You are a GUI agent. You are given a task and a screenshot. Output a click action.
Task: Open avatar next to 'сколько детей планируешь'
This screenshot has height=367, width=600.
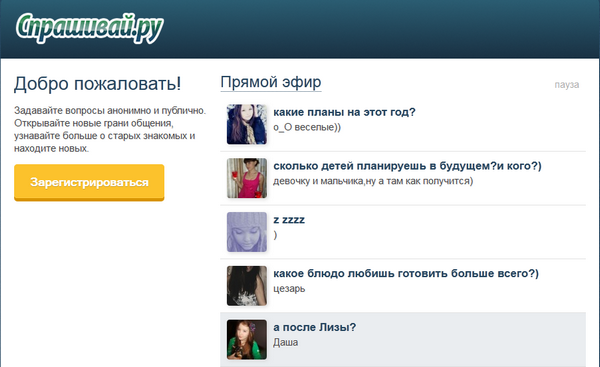pyautogui.click(x=247, y=178)
